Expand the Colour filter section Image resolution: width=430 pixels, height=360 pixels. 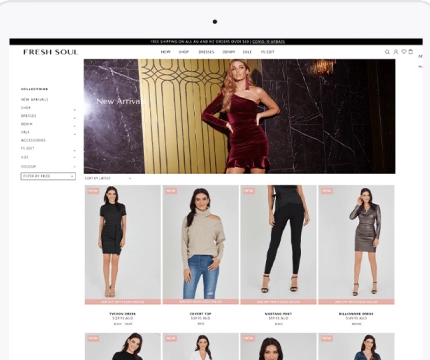click(75, 167)
